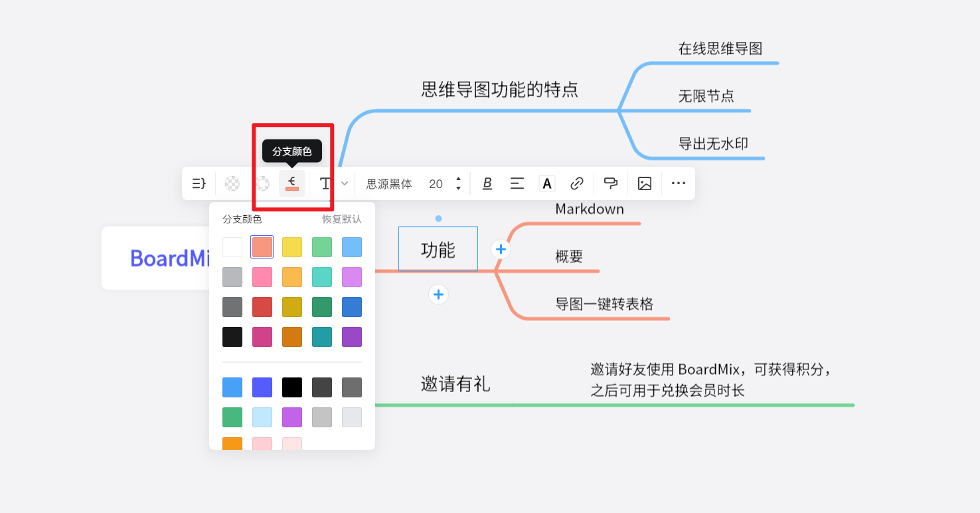The height and width of the screenshot is (513, 980).
Task: Select the 导出无水印 node
Action: click(714, 144)
